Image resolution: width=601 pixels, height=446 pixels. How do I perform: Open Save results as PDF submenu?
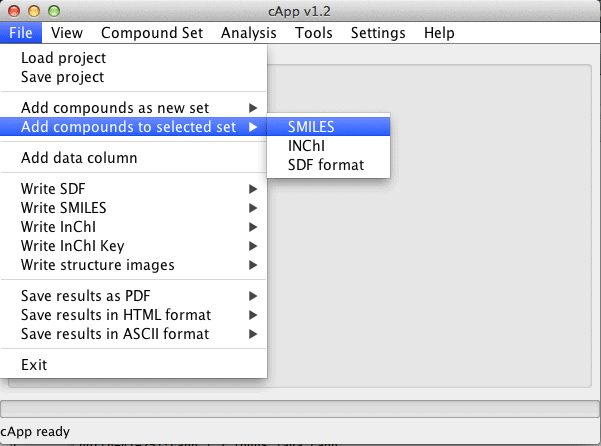(133, 296)
